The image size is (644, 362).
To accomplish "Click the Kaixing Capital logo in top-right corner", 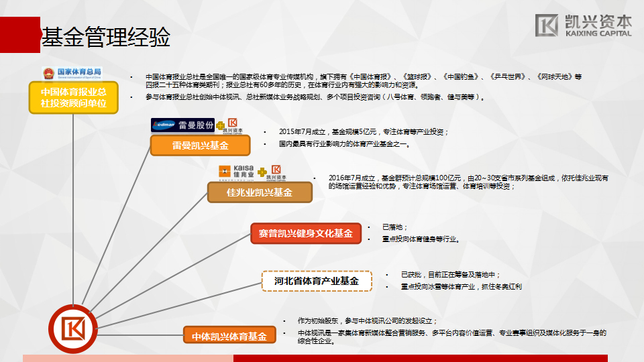I will pyautogui.click(x=583, y=25).
